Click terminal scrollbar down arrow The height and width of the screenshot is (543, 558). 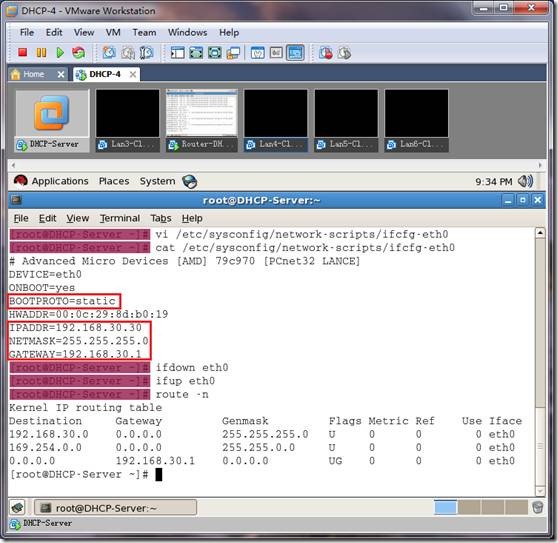540,491
